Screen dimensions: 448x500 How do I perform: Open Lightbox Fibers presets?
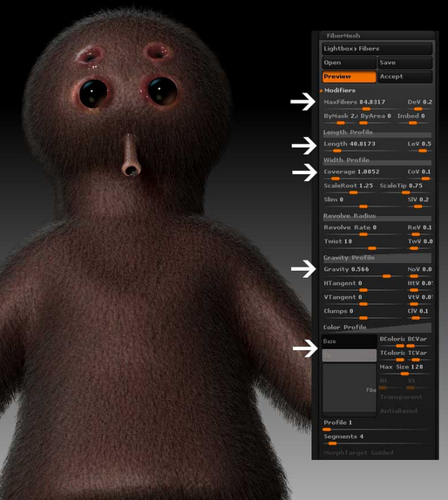[377, 49]
